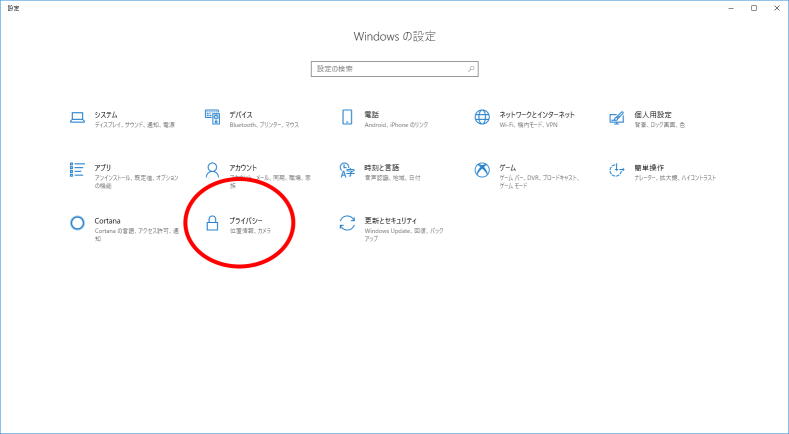789x434 pixels.
Task: Open the デバイス keyboard icon
Action: (x=212, y=117)
